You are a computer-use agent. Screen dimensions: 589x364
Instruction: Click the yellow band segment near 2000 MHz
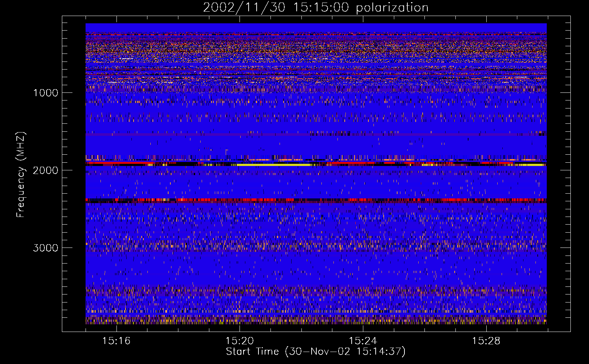(x=273, y=165)
